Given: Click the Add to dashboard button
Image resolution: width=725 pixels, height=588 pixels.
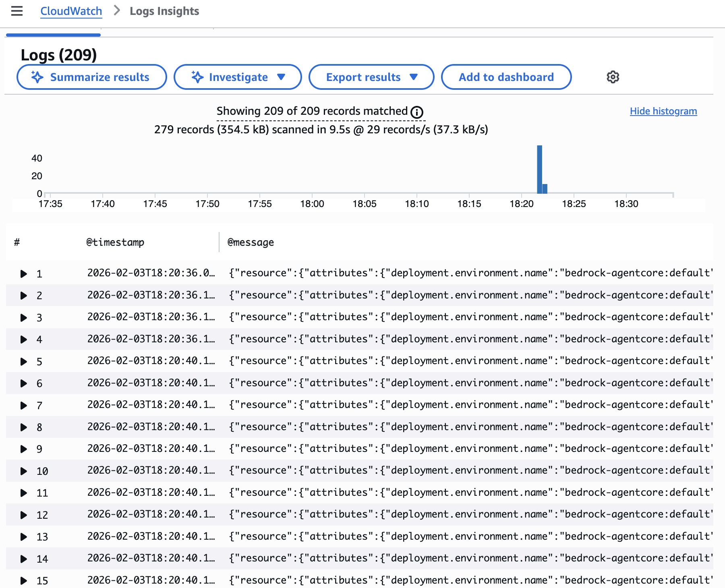Looking at the screenshot, I should click(x=506, y=77).
